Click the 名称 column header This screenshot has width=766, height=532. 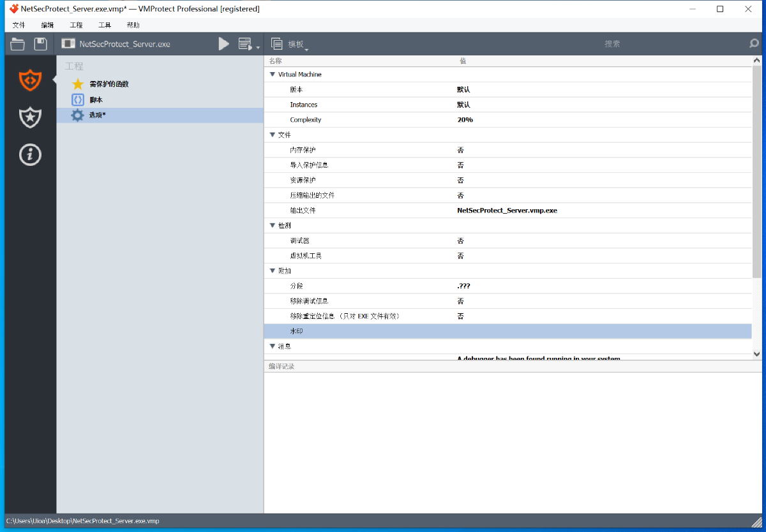(275, 61)
